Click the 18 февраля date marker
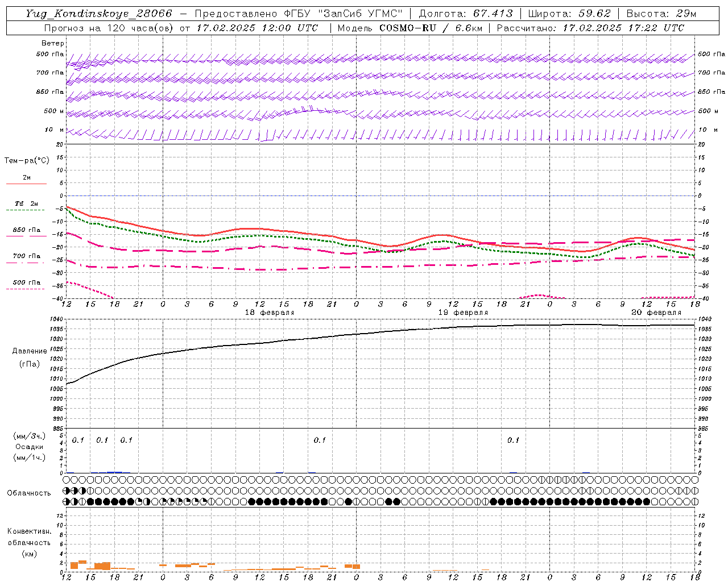The image size is (728, 582). pos(270,313)
